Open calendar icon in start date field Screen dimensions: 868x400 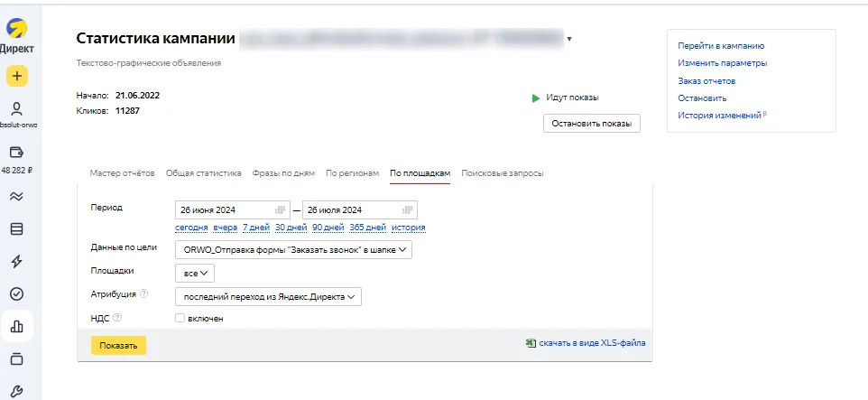280,210
